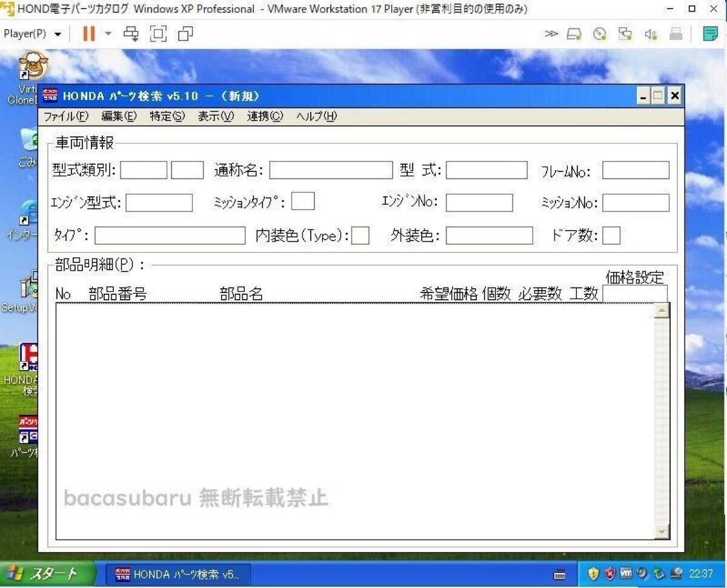Click the 部品名 column header

(241, 294)
